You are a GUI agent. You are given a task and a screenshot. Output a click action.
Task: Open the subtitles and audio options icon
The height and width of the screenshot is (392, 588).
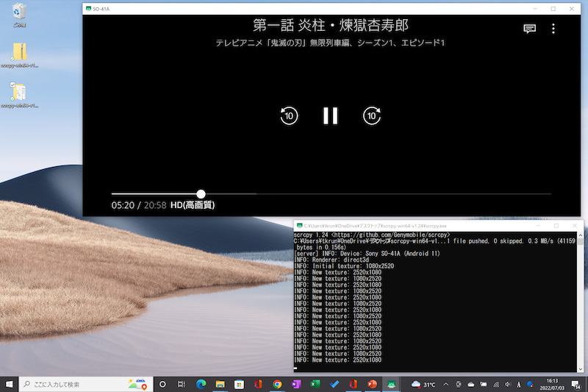[529, 29]
